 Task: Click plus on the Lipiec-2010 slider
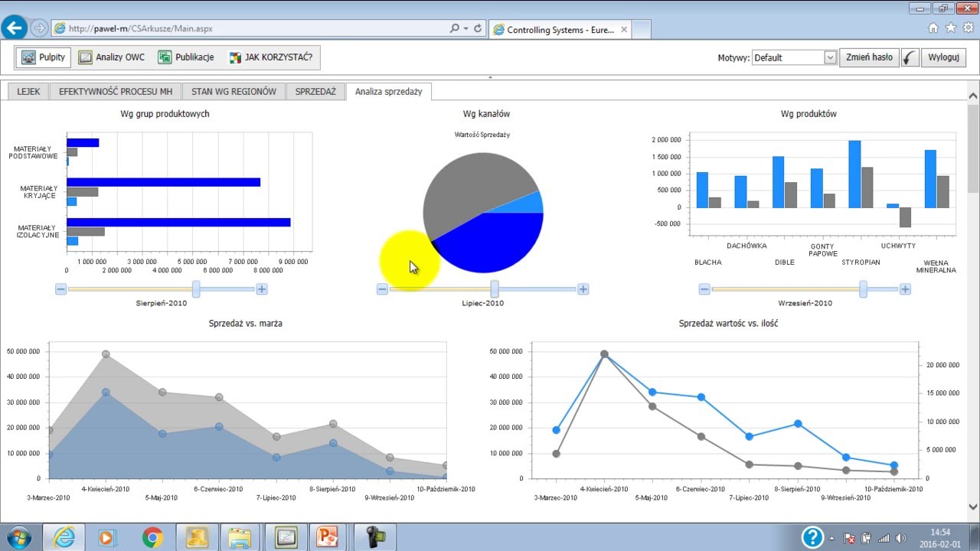coord(583,289)
